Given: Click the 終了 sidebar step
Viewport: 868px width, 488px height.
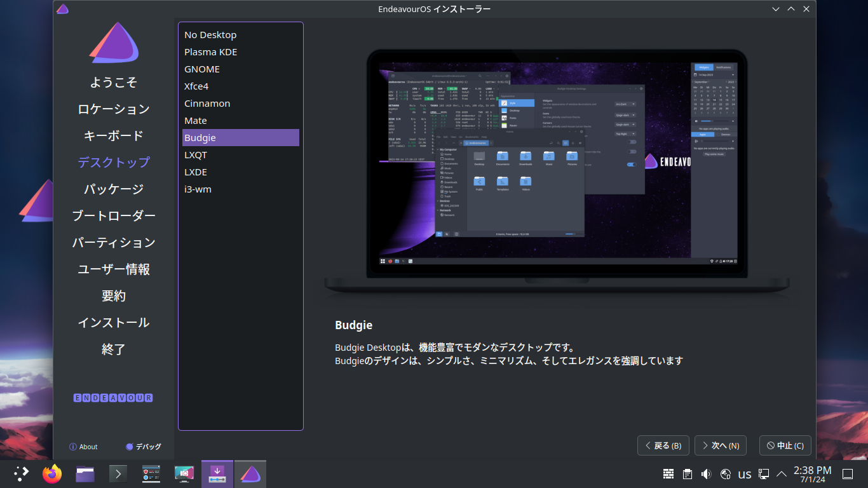Looking at the screenshot, I should point(114,349).
